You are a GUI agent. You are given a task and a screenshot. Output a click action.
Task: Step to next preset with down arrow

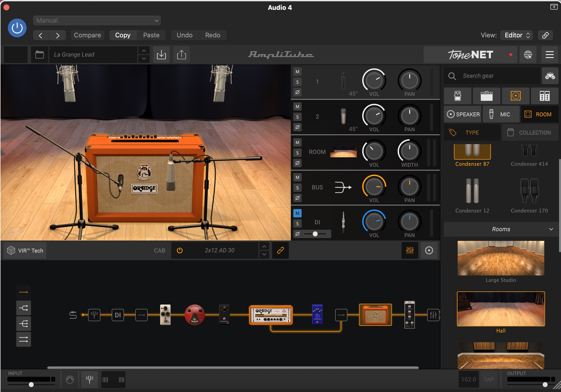tap(144, 59)
